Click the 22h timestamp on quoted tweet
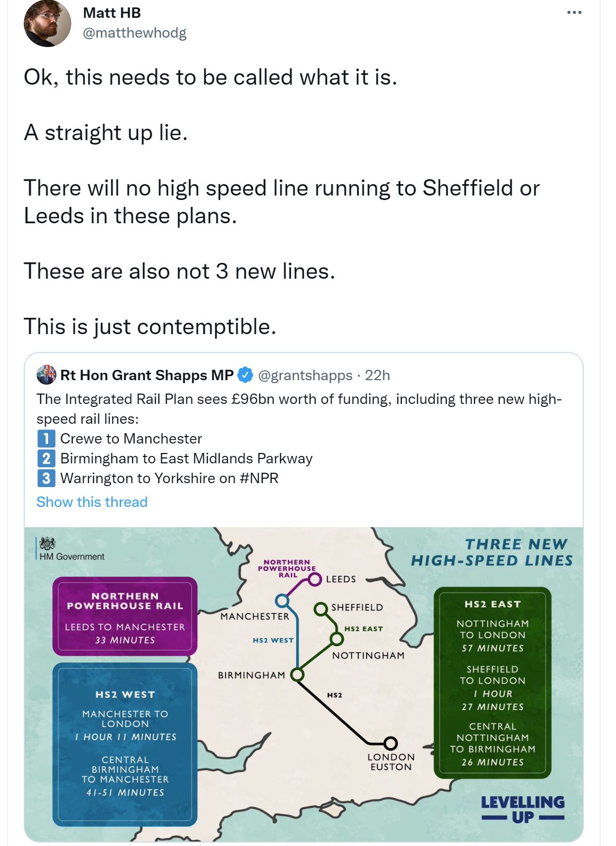The height and width of the screenshot is (846, 616). (378, 375)
